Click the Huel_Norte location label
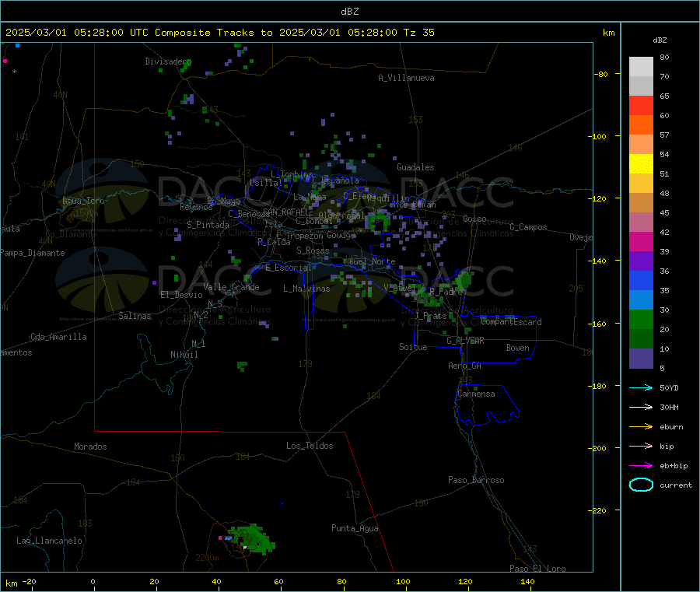700x592 pixels. click(x=369, y=261)
